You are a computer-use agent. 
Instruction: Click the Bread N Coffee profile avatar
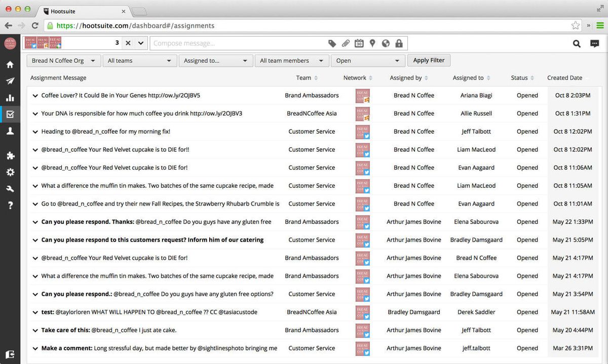(10, 43)
